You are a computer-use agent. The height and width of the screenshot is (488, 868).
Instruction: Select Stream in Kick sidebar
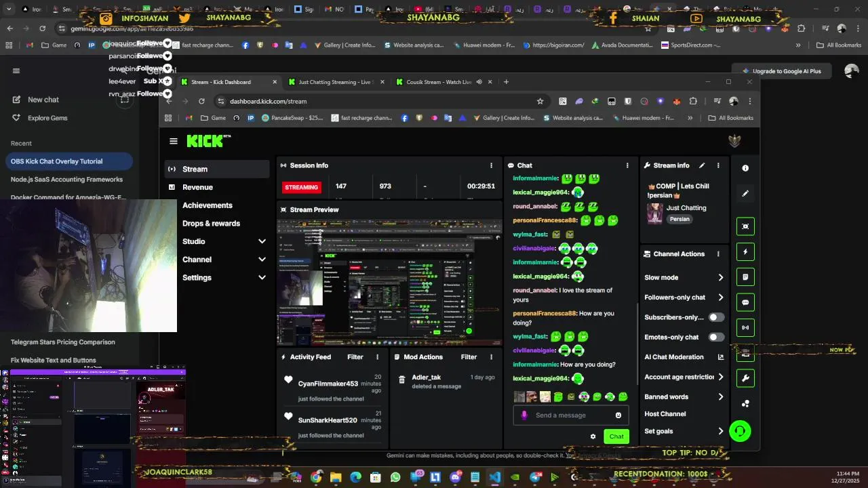pos(217,169)
